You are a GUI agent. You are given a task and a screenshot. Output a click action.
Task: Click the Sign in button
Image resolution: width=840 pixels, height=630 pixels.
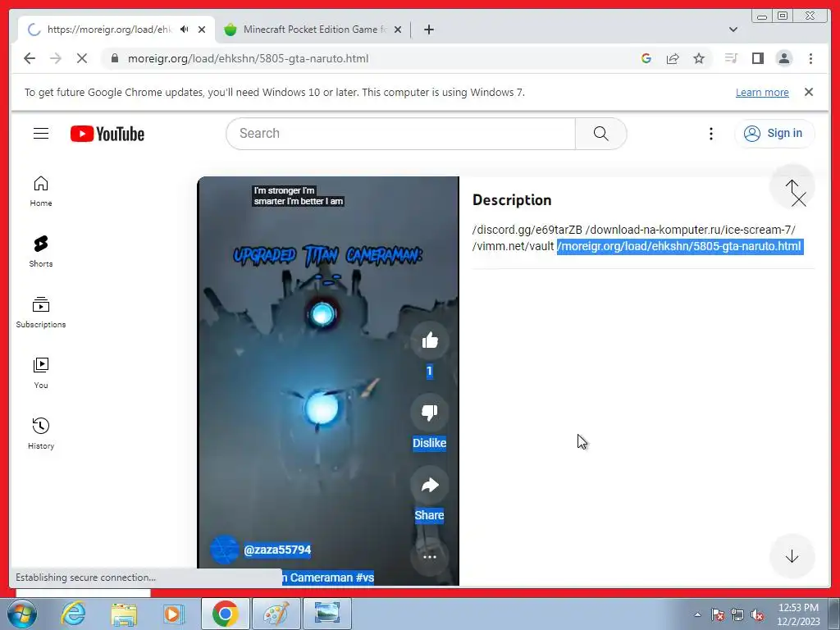[x=774, y=134]
